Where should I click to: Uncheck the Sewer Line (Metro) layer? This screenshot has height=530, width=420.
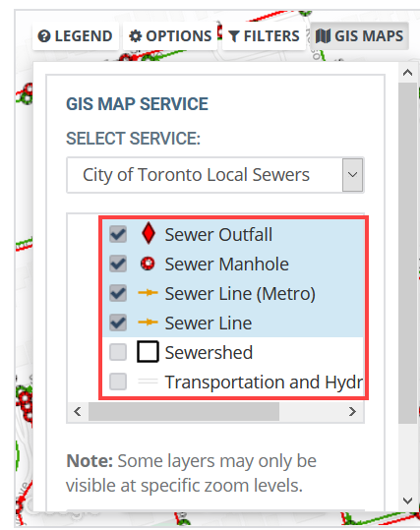tap(118, 293)
